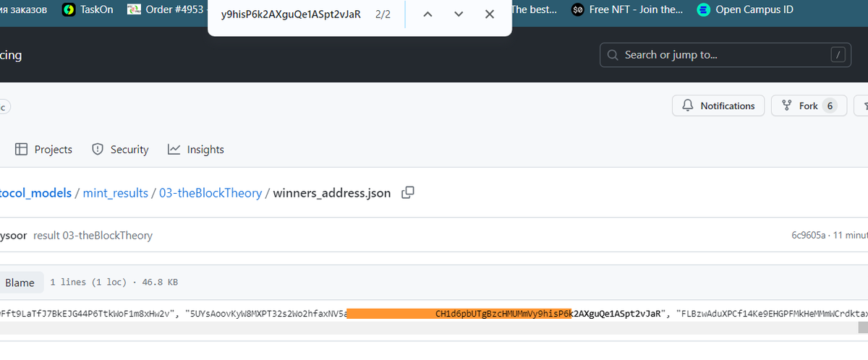Click the commit author name ysoor

[13, 236]
